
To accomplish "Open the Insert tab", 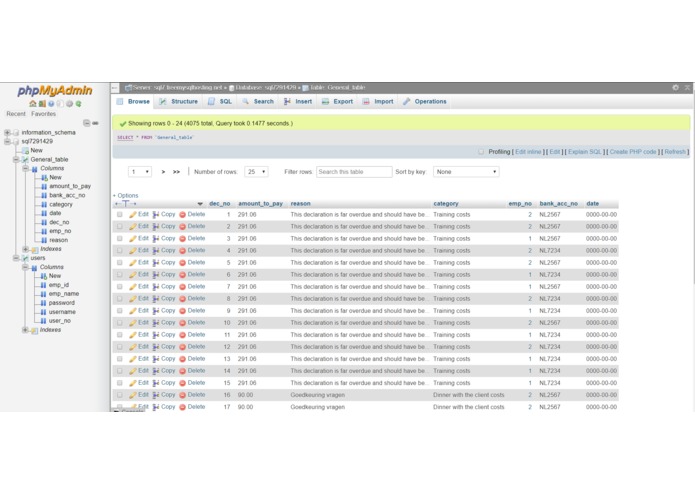I will [298, 101].
